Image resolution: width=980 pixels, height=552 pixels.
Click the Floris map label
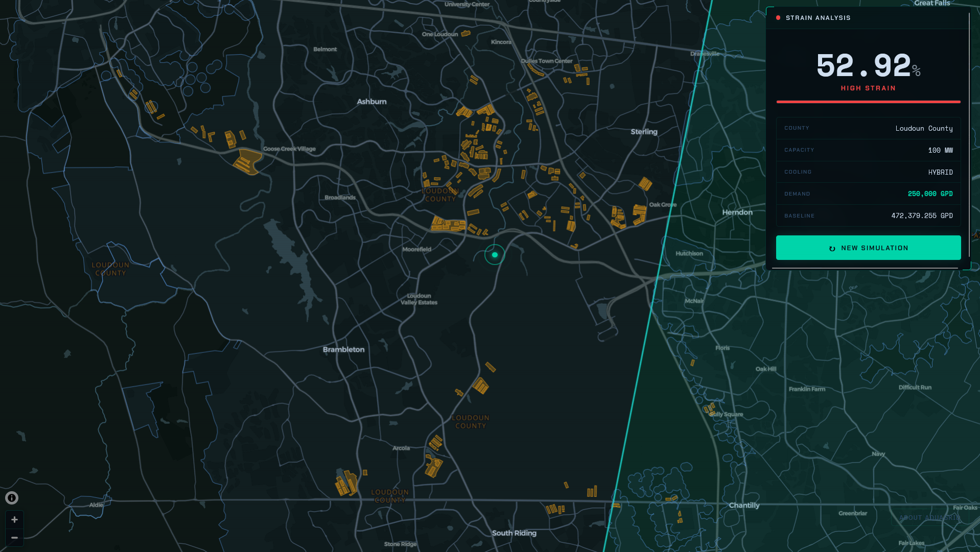coord(722,348)
